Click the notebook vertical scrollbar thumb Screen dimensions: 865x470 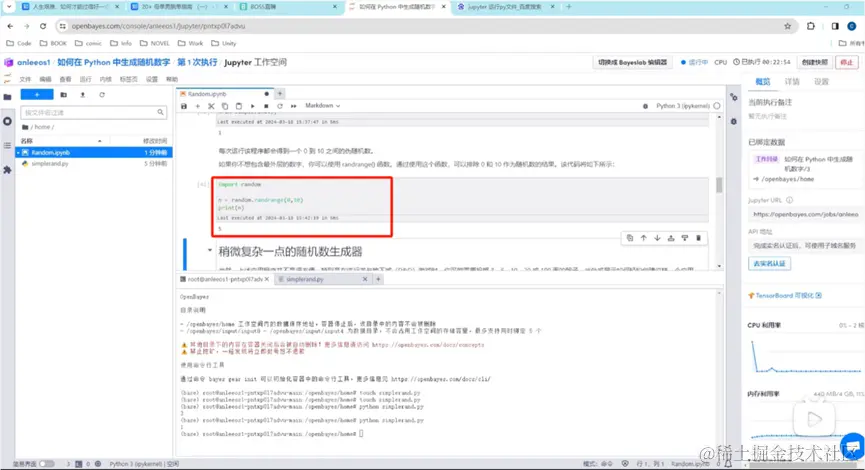click(719, 185)
